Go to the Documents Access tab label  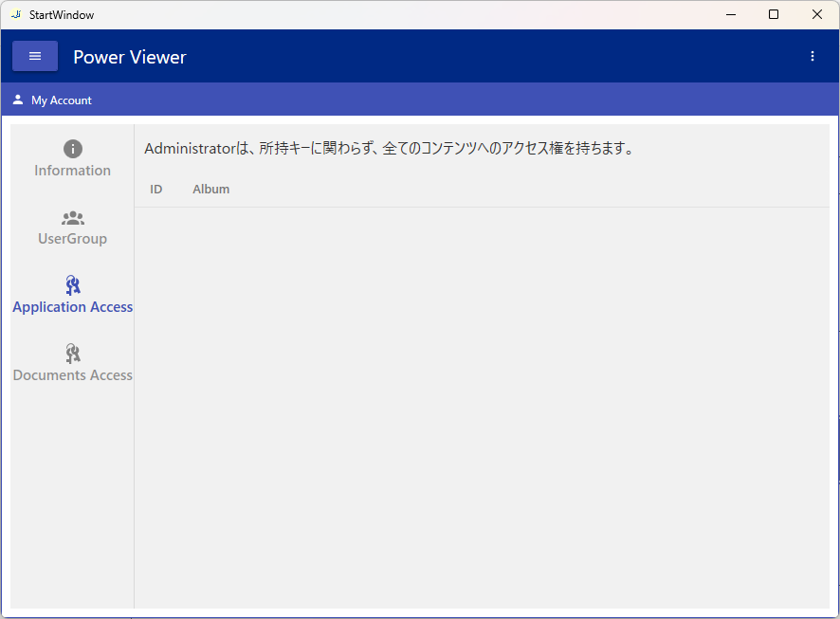[73, 375]
